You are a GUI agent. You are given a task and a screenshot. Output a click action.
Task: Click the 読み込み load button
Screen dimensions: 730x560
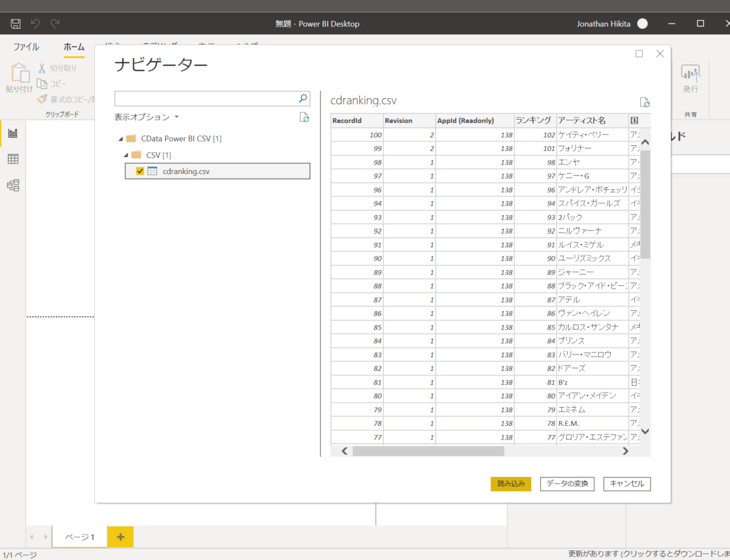coord(511,483)
